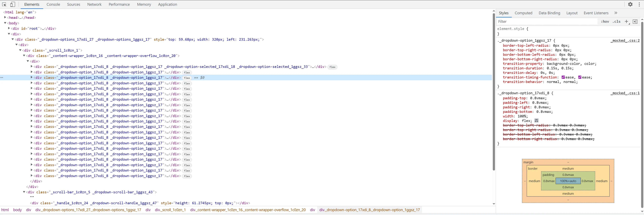The height and width of the screenshot is (215, 644).
Task: Click the box model padding label
Action: [548, 175]
